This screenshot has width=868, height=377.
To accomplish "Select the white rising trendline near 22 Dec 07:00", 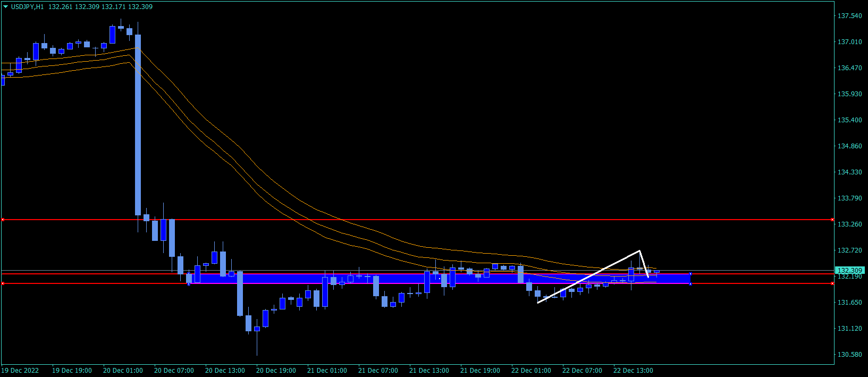I will [588, 277].
